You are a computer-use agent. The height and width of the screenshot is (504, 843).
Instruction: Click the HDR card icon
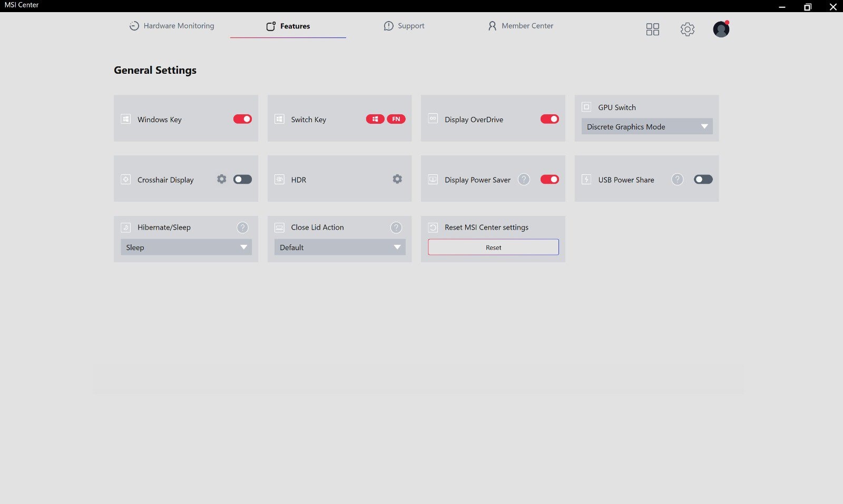tap(279, 179)
